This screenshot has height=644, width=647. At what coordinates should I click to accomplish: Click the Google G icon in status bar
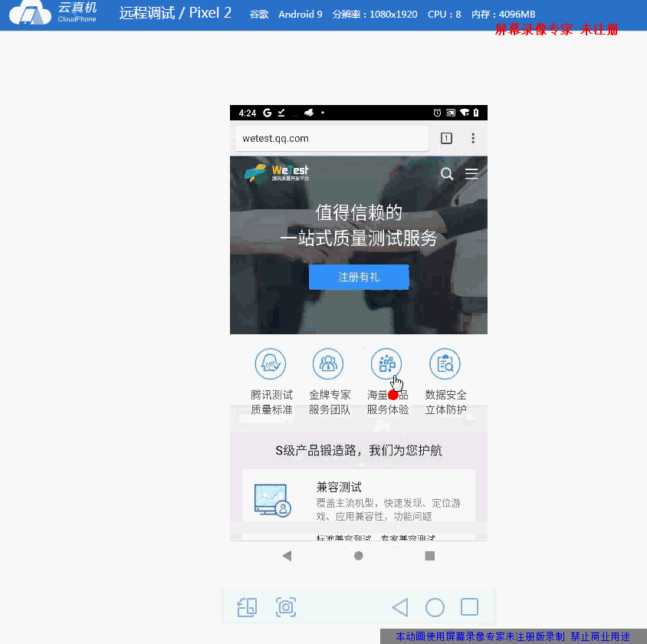pyautogui.click(x=268, y=113)
